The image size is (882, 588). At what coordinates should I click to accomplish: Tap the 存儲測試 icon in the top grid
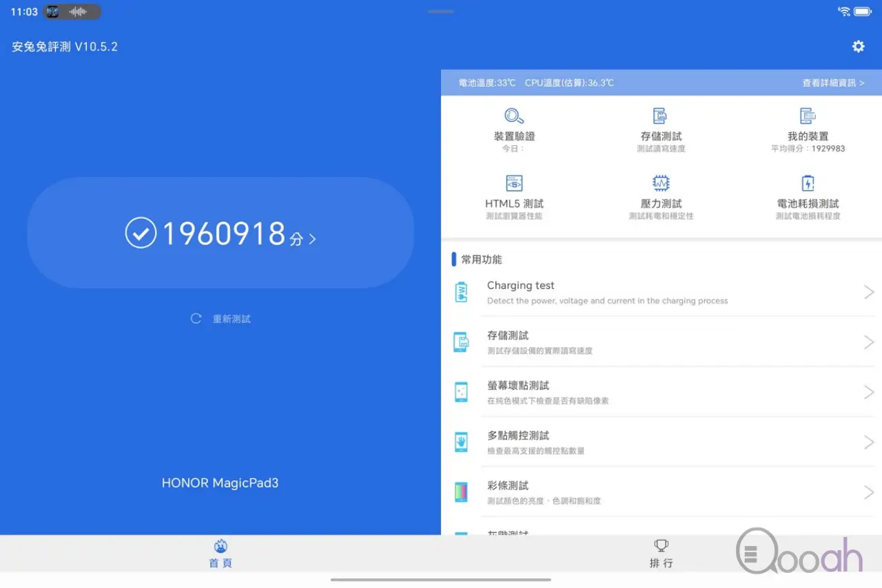tap(660, 116)
